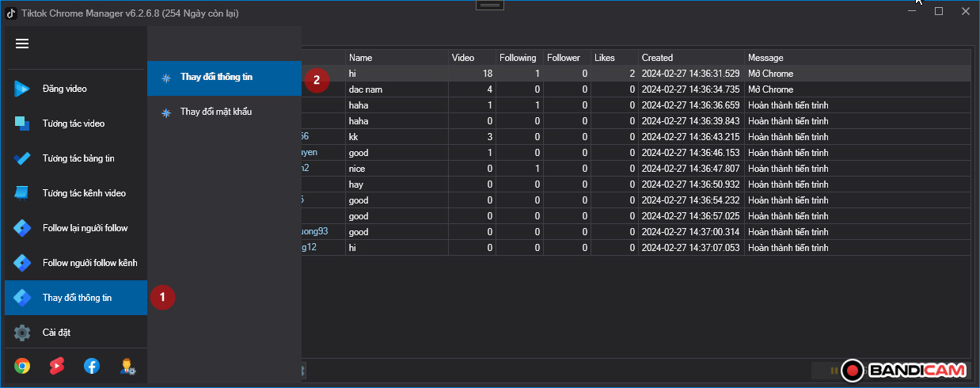This screenshot has width=980, height=388.
Task: Open Cài đặt via the gear icon
Action: coord(22,333)
